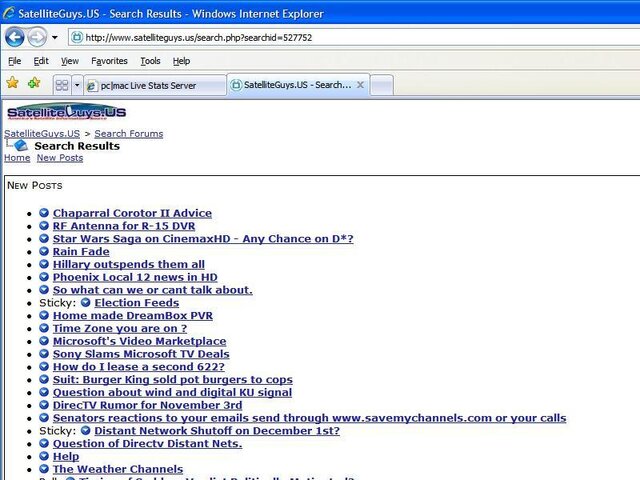Open the recent pages dropdown arrow
640x480 pixels.
click(55, 38)
